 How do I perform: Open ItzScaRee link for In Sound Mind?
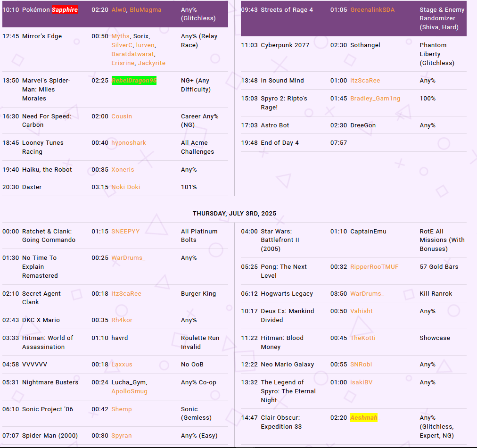pos(365,81)
